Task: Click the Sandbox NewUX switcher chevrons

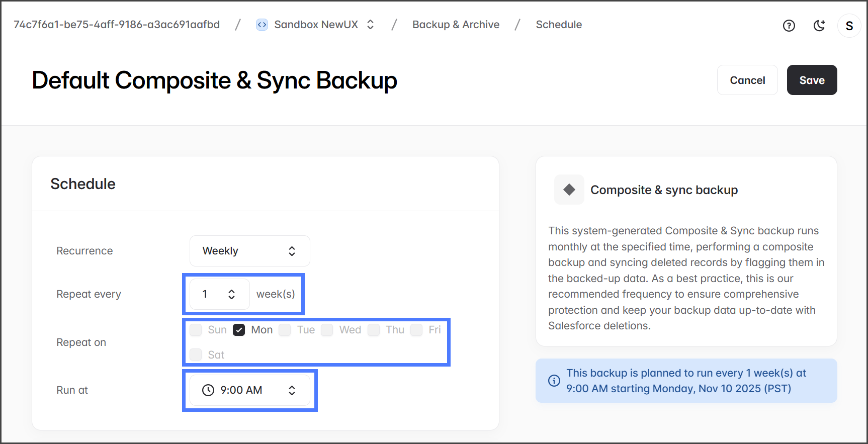Action: coord(371,25)
